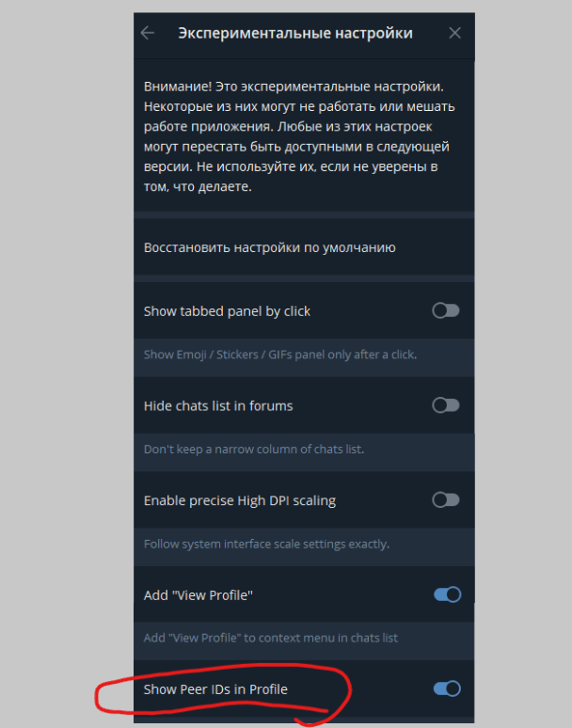Click the Enable precise High DPI scaling label

(x=240, y=500)
